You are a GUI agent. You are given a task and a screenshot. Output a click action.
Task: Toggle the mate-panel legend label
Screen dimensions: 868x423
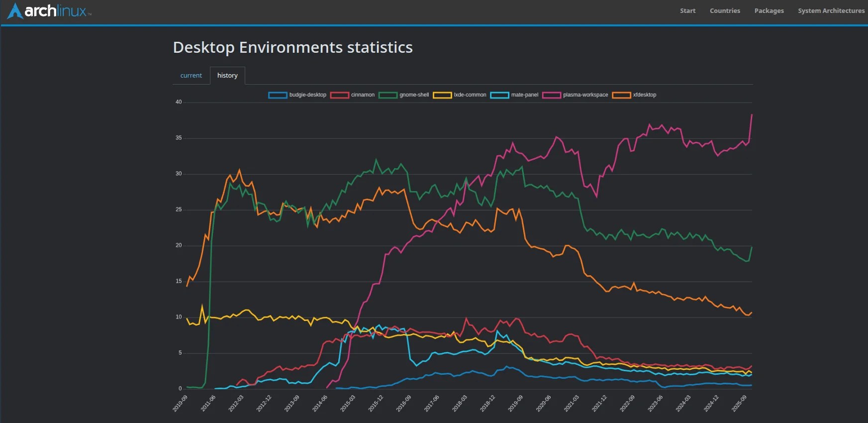[x=524, y=95]
